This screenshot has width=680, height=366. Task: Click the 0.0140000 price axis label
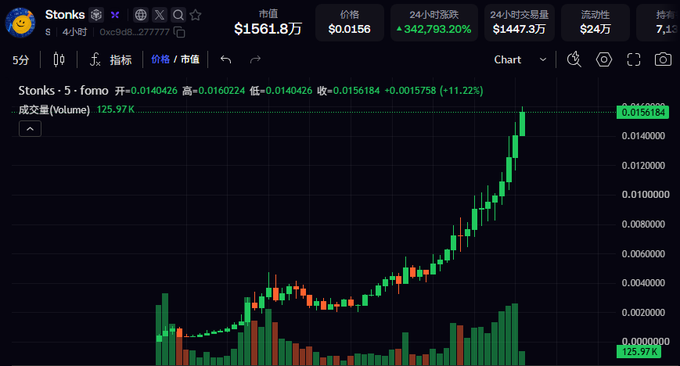pyautogui.click(x=643, y=136)
